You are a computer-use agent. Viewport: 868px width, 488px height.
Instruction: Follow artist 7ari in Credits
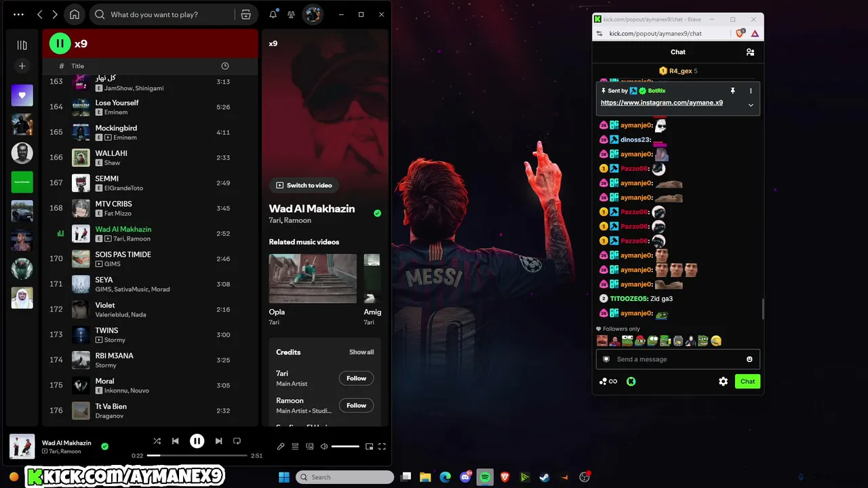click(x=356, y=378)
